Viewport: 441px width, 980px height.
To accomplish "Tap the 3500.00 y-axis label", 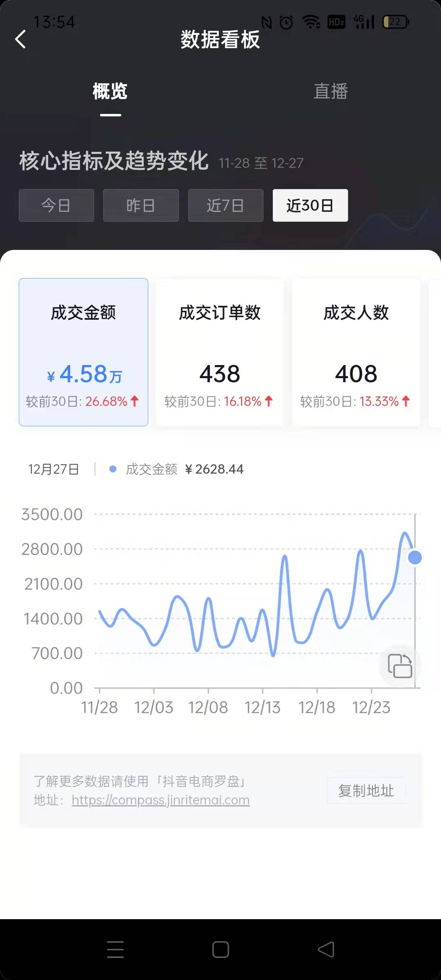I will pyautogui.click(x=52, y=514).
